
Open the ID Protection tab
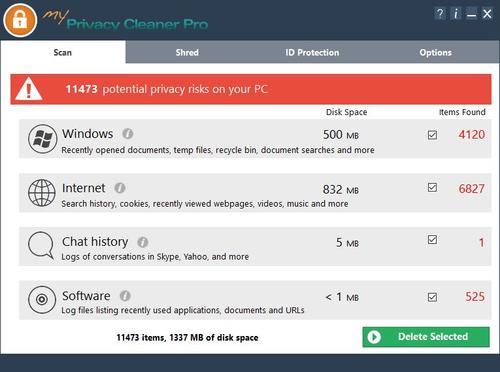pos(312,52)
